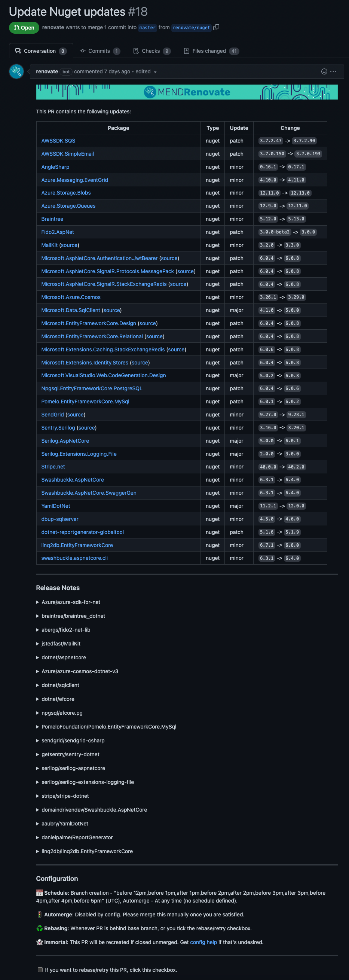Open the AWSSDK.SQS package link
The height and width of the screenshot is (980, 349).
(58, 141)
